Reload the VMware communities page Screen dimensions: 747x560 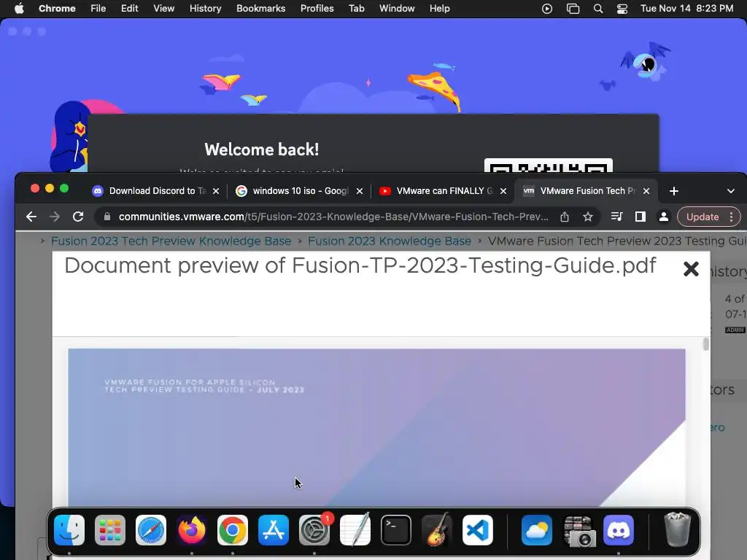(78, 217)
